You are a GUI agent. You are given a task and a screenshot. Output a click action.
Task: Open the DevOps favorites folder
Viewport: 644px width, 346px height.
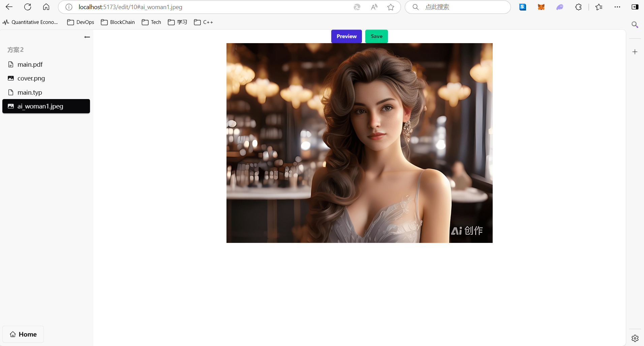coord(81,22)
